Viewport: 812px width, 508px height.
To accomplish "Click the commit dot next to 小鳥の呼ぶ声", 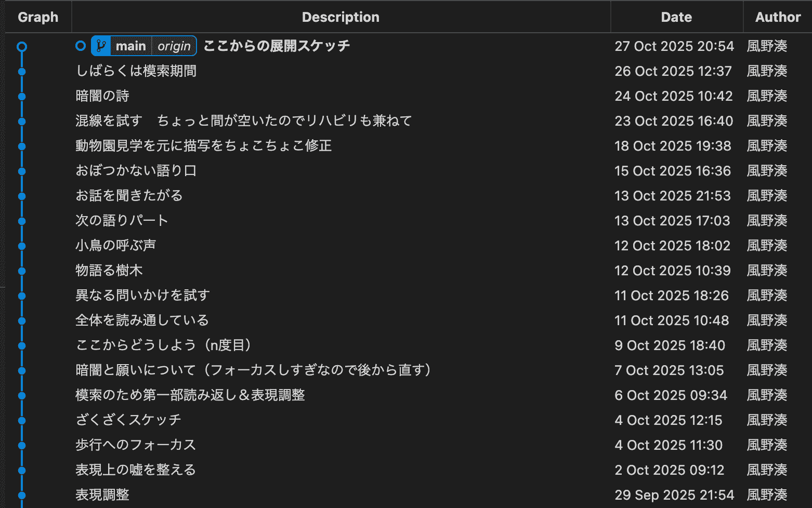I will coord(22,246).
